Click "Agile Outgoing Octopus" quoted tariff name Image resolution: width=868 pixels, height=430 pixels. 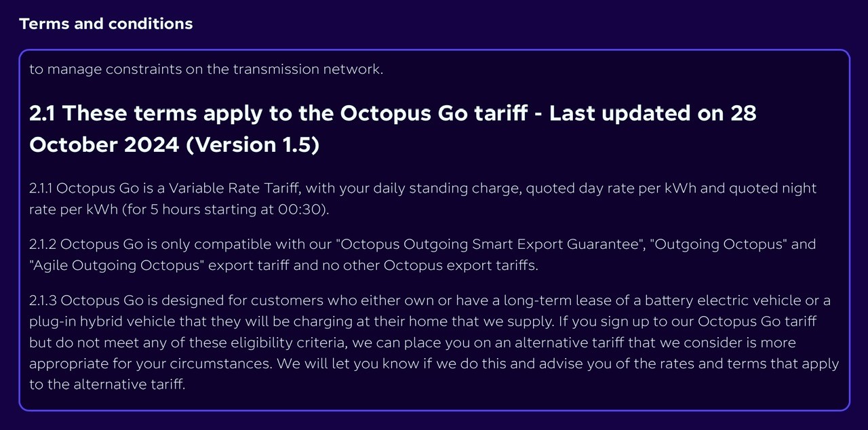coord(117,265)
